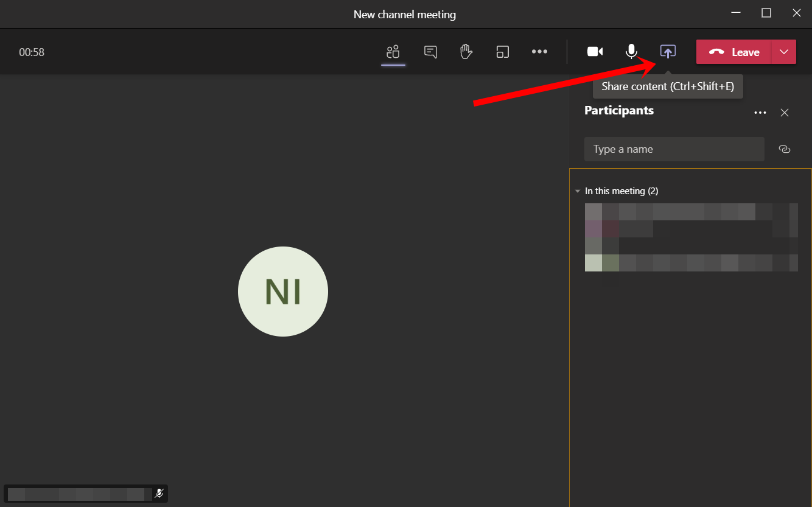Screen dimensions: 812x507
Task: Expand the Leave button dropdown arrow
Action: (x=783, y=52)
